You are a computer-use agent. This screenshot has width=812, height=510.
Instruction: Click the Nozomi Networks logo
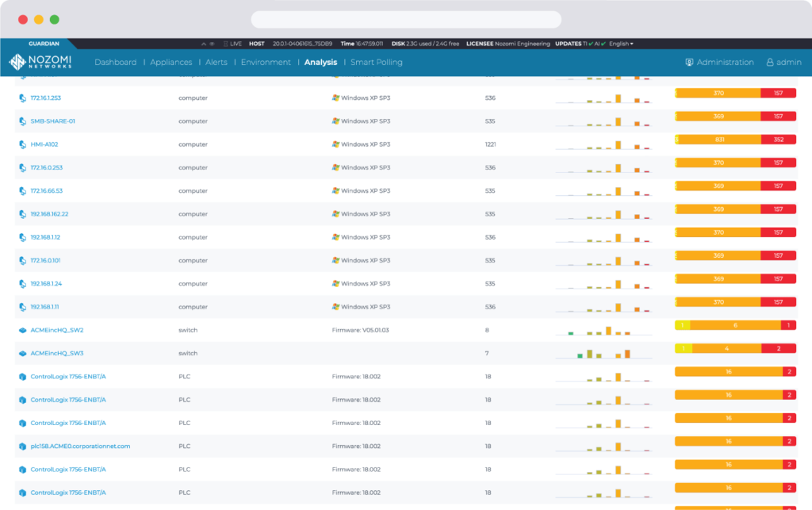(40, 62)
